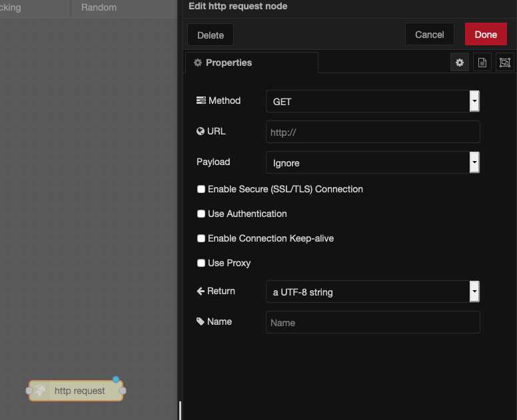
Task: Click the red Done button
Action: coord(486,34)
